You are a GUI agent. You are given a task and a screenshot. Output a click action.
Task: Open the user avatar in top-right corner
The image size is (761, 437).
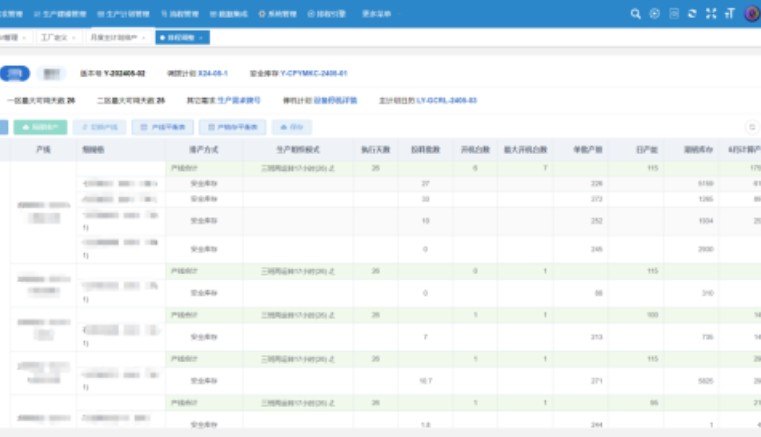point(752,14)
